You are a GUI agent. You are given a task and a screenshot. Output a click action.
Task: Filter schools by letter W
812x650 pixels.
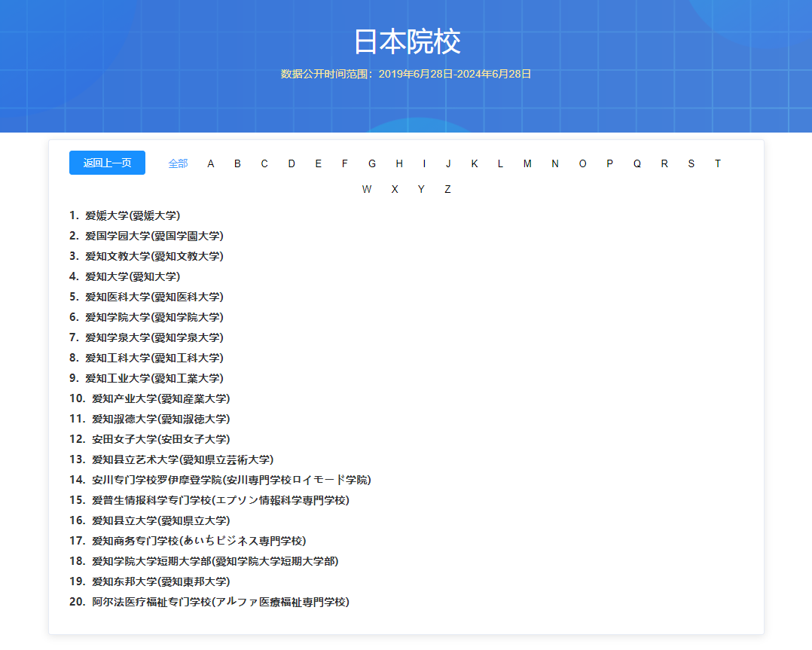pos(367,190)
